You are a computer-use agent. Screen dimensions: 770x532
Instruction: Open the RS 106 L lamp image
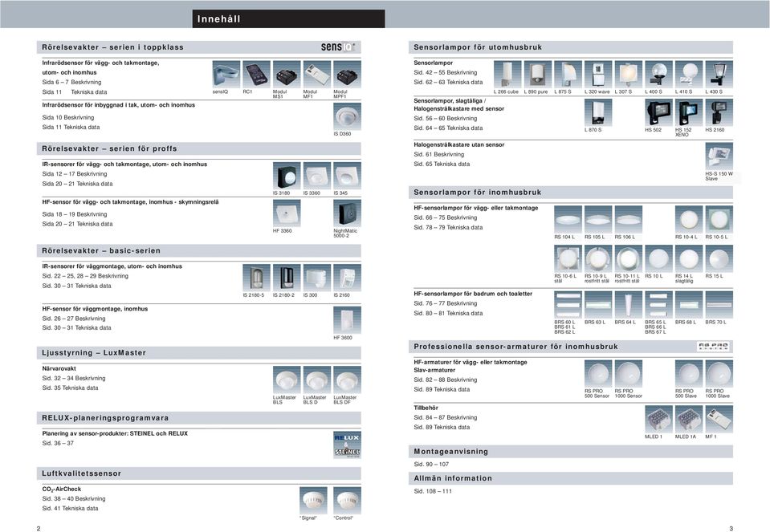click(629, 219)
